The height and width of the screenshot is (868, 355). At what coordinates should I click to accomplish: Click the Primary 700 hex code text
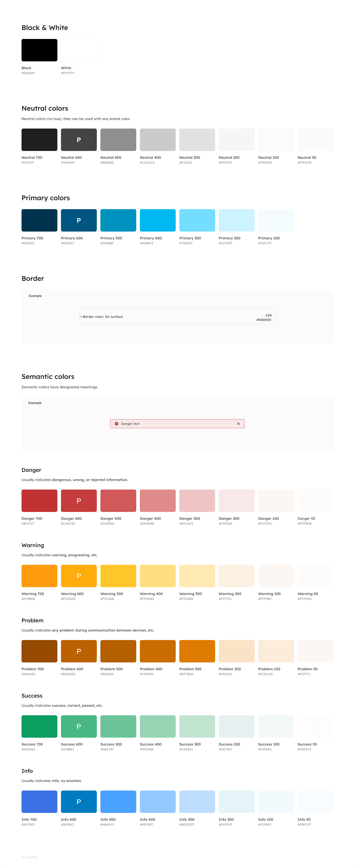28,243
